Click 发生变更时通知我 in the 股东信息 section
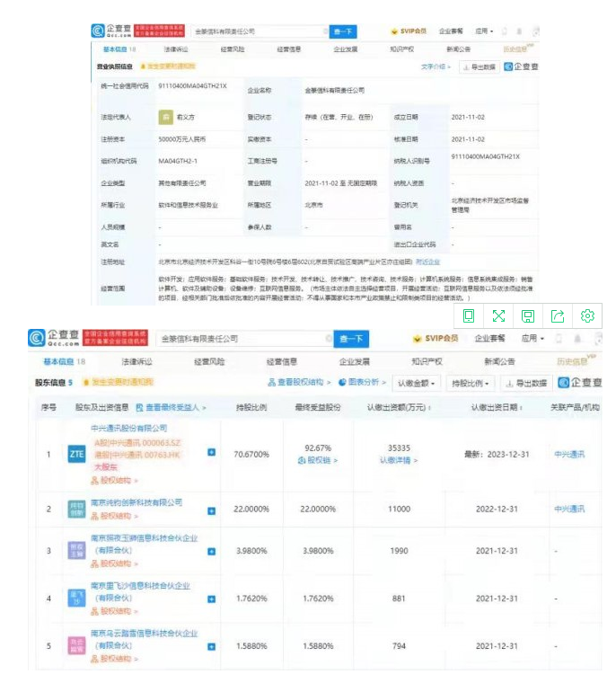This screenshot has height=683, width=616. 118,382
